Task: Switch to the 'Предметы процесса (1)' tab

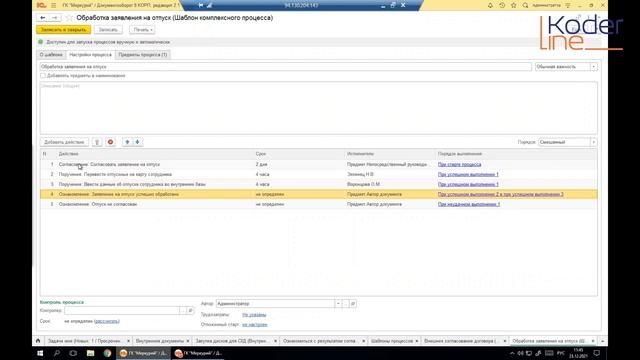Action: [142, 55]
